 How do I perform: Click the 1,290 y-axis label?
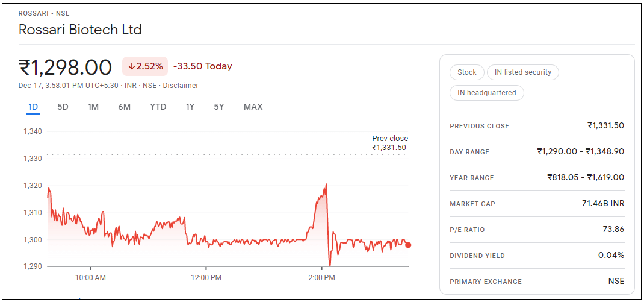[x=33, y=266]
